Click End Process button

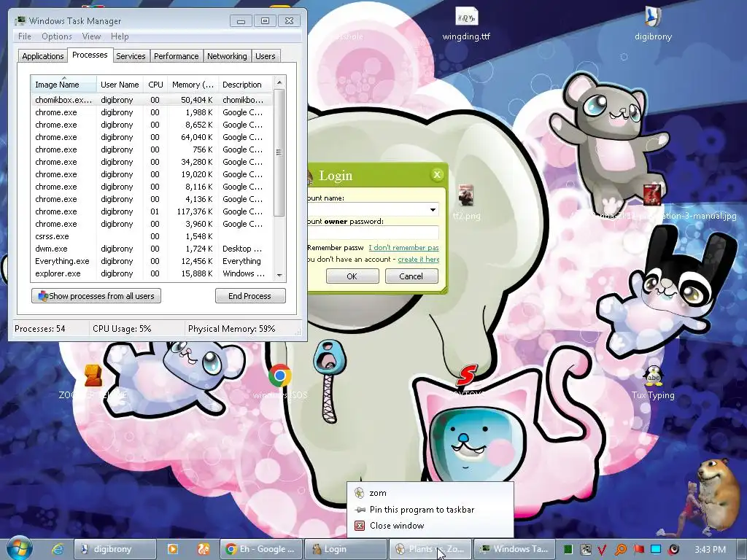point(250,296)
